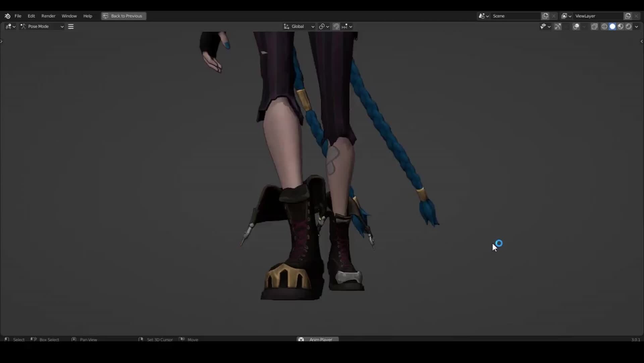This screenshot has height=363, width=644.
Task: Expand the shading options dropdown arrow
Action: point(637,27)
